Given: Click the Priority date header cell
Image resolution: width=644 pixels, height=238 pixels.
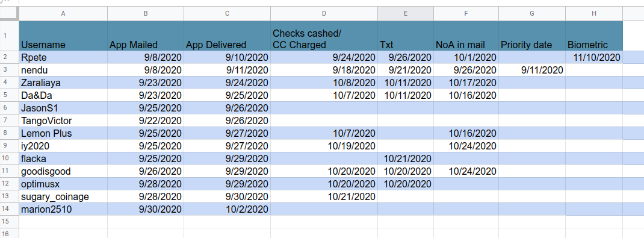Looking at the screenshot, I should coord(532,36).
